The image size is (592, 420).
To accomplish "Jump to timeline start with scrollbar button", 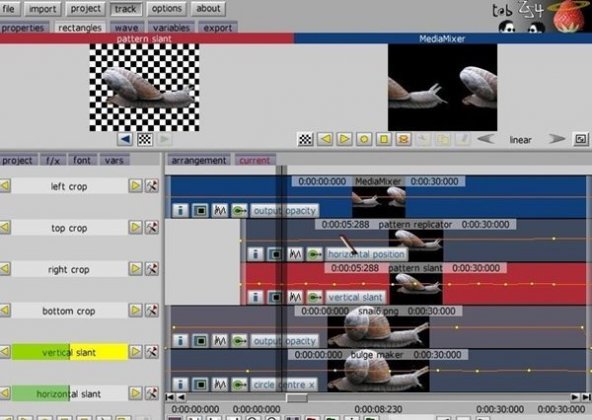I will pos(170,397).
